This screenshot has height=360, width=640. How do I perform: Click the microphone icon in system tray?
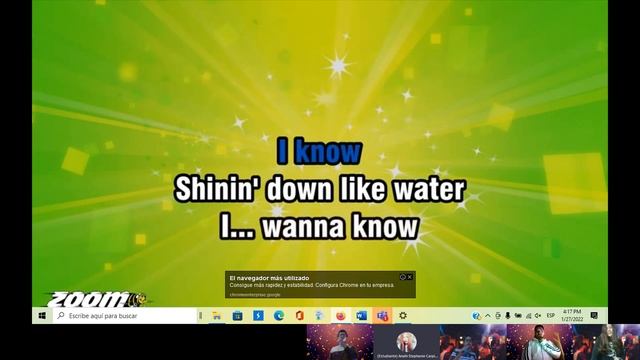[x=508, y=316]
